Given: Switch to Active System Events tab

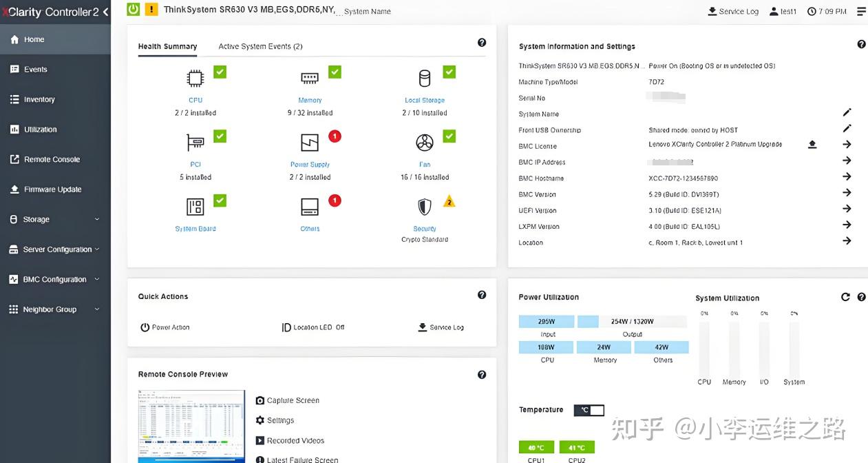Looking at the screenshot, I should pos(260,46).
